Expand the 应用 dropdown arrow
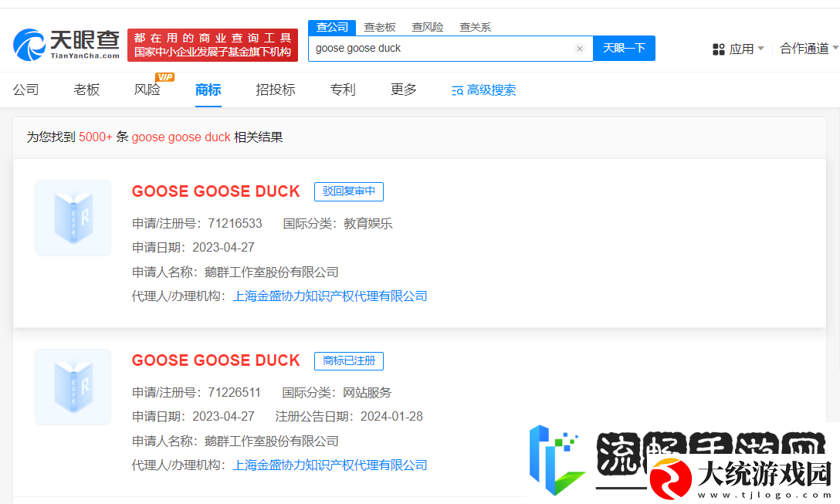This screenshot has width=840, height=504. pos(760,48)
